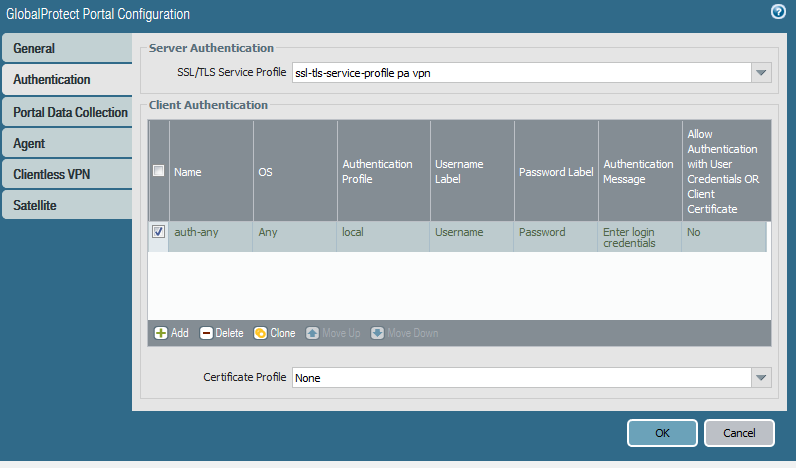Expand the SSL/TLS Service Profile dropdown
The image size is (796, 468).
pyautogui.click(x=761, y=73)
